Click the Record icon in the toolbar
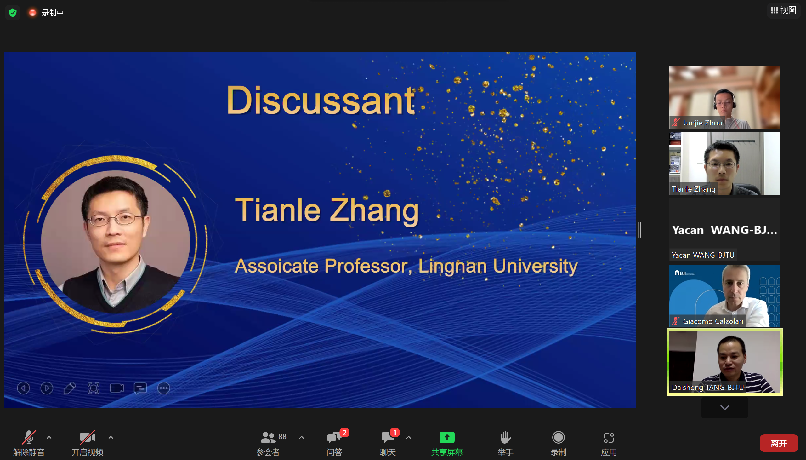The width and height of the screenshot is (806, 460). click(558, 443)
